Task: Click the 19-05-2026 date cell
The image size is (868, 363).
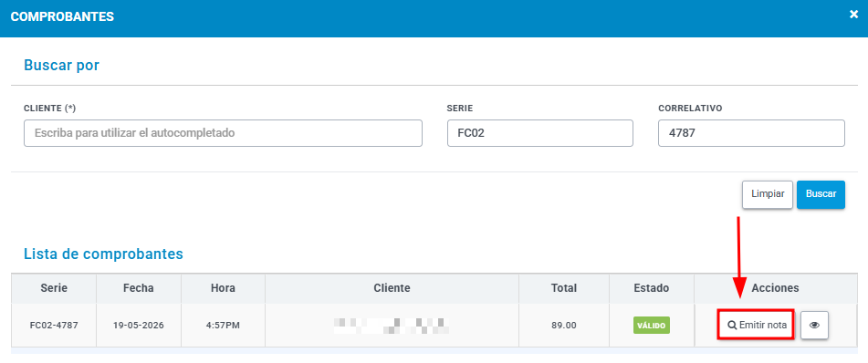Action: pos(139,326)
